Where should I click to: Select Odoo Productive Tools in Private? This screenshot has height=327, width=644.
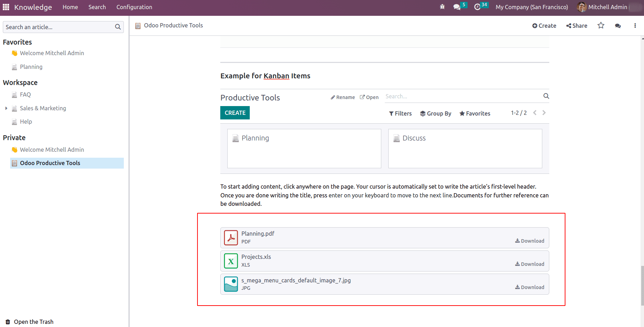tap(67, 163)
